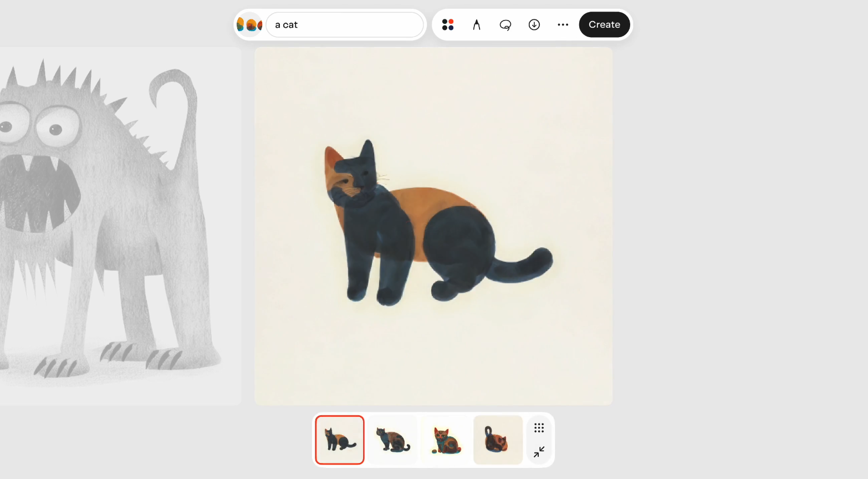Select the first red-outlined cat thumbnail

click(x=340, y=440)
